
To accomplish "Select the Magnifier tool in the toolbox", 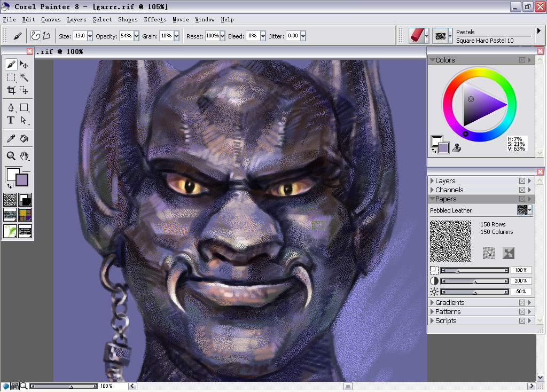I will (x=11, y=155).
